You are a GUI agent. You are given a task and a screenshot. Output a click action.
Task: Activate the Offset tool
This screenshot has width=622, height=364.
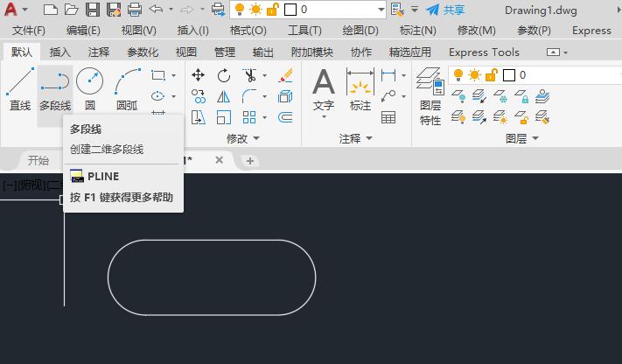285,117
